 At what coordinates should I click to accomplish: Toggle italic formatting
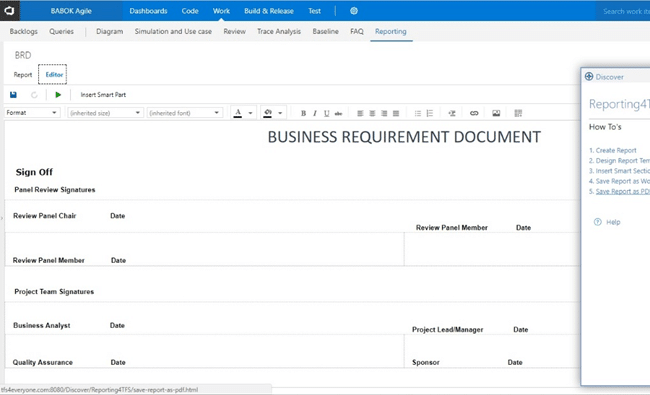[x=315, y=113]
